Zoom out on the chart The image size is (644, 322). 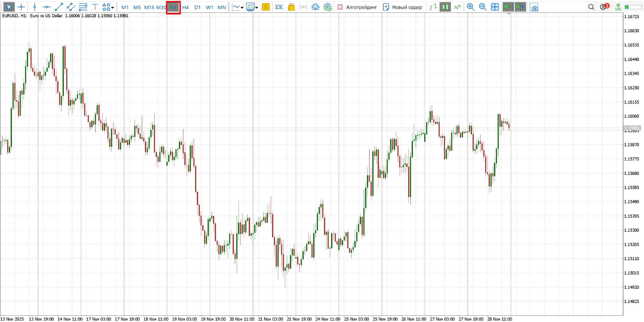483,7
